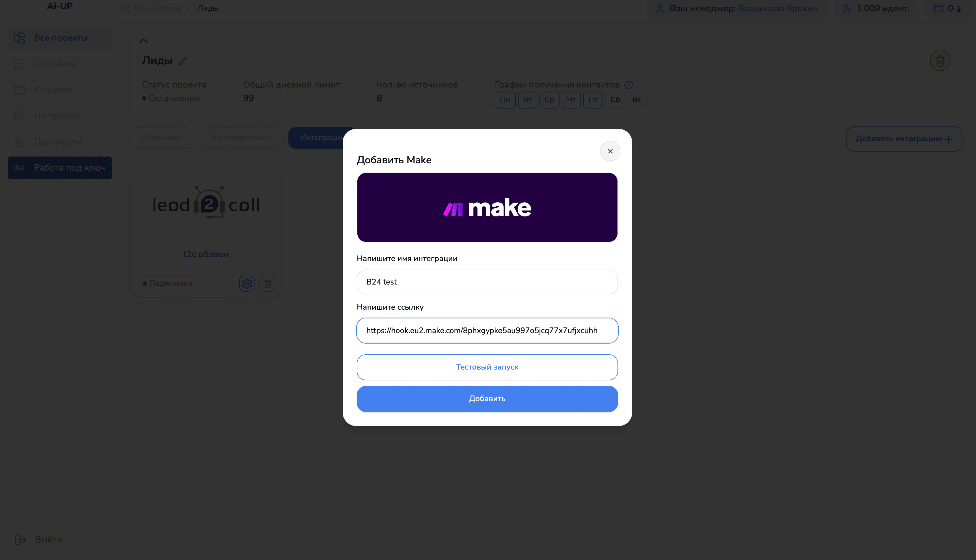976x560 pixels.
Task: Open the Идентификации tab
Action: pyautogui.click(x=241, y=137)
